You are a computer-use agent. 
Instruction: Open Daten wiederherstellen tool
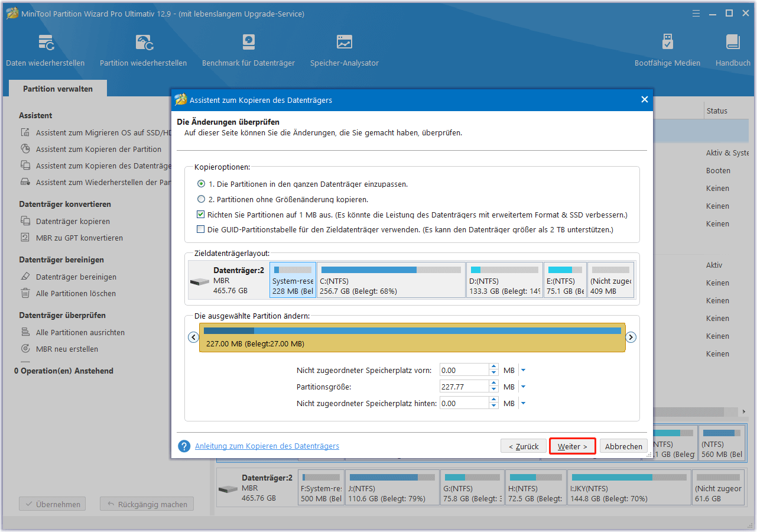(46, 50)
